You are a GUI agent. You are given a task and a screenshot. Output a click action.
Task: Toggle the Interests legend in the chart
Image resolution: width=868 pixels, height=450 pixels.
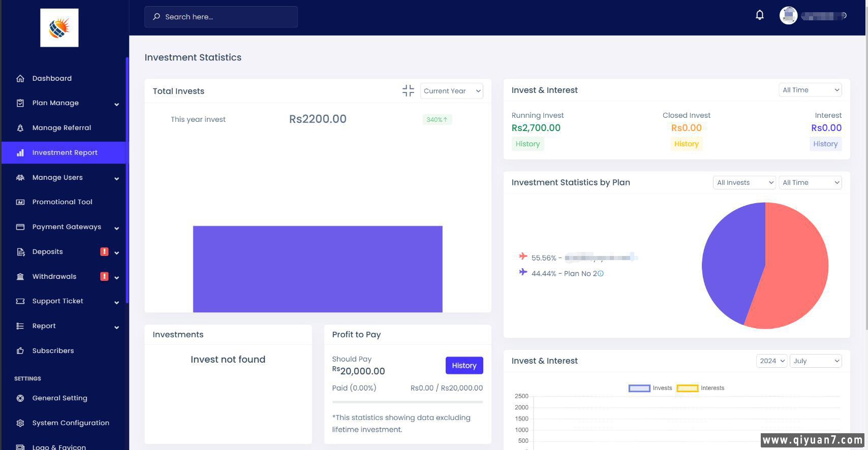(x=700, y=388)
